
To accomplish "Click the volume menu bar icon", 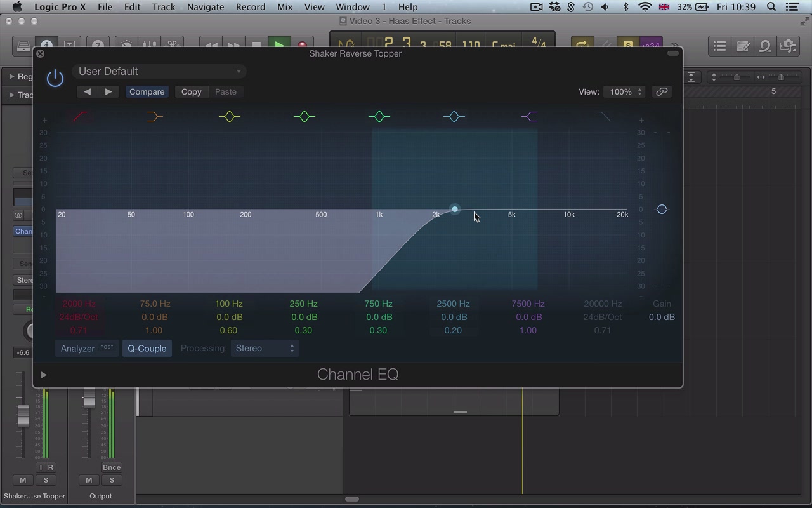I will pos(605,7).
